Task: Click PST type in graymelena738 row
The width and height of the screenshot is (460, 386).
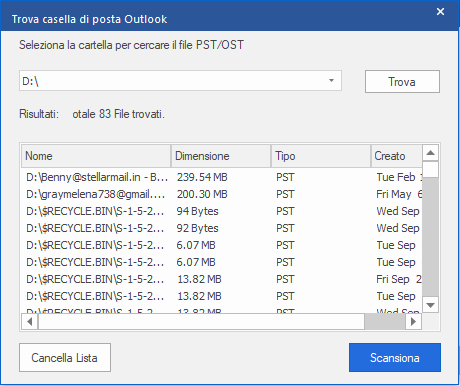Action: [x=285, y=194]
